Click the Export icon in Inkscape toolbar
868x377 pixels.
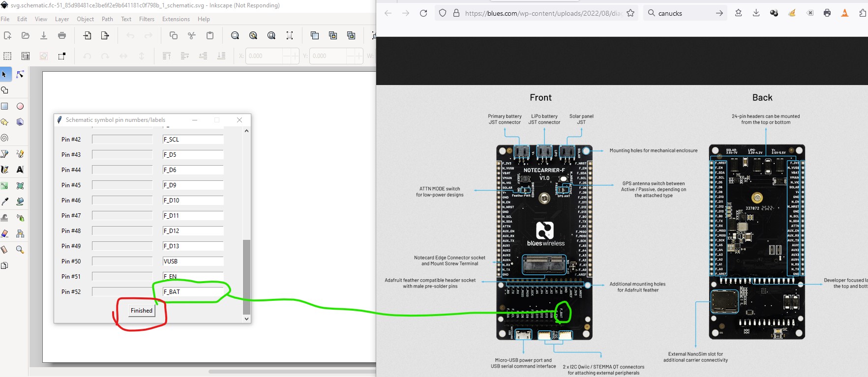click(105, 35)
